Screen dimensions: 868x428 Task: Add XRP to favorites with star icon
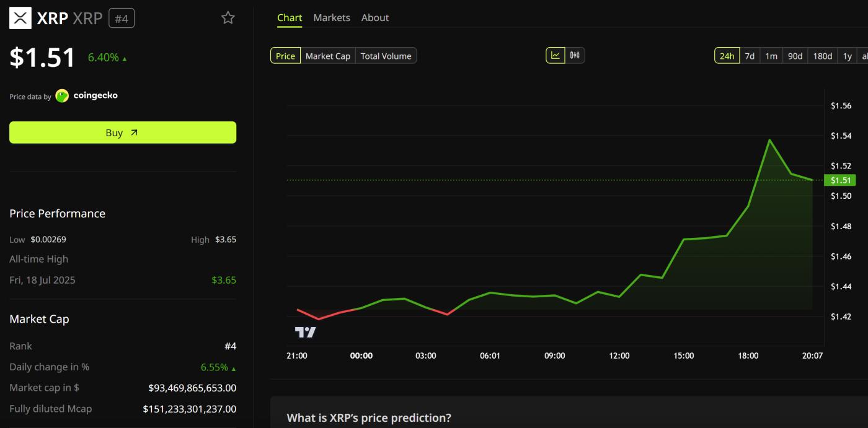click(228, 18)
